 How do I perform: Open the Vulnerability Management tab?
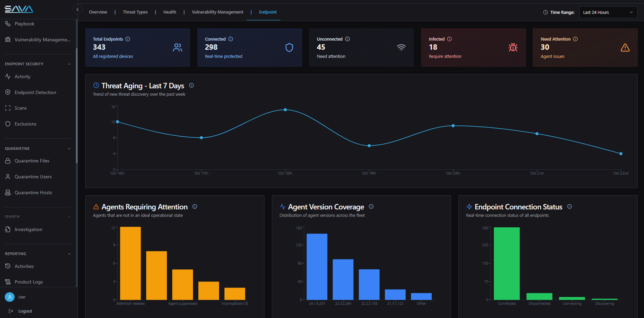217,12
